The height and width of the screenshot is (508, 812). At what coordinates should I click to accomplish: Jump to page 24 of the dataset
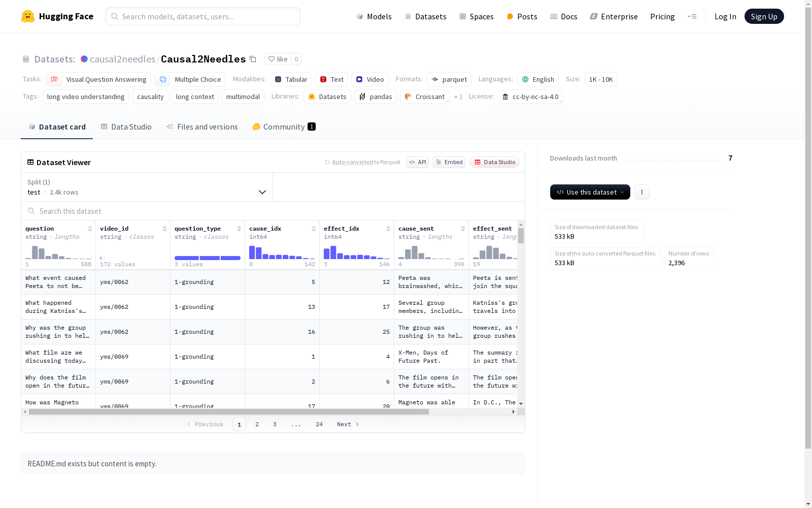point(319,424)
